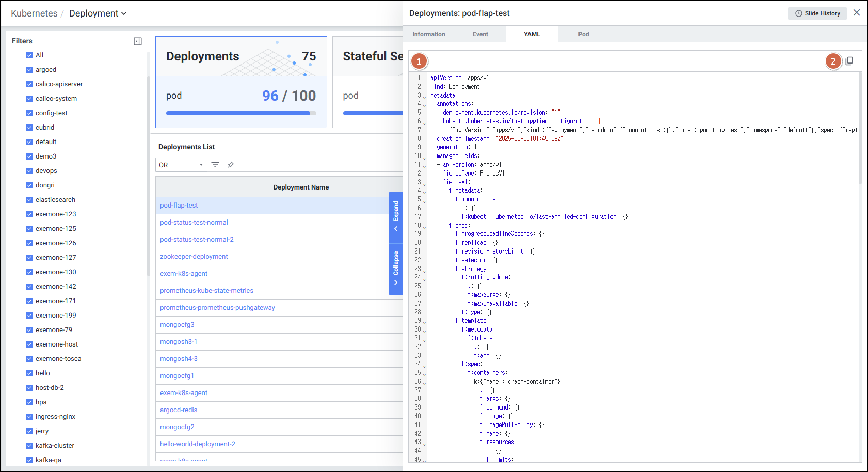The image size is (868, 472).
Task: Expand the slide panel with Expand handle
Action: coord(396,215)
